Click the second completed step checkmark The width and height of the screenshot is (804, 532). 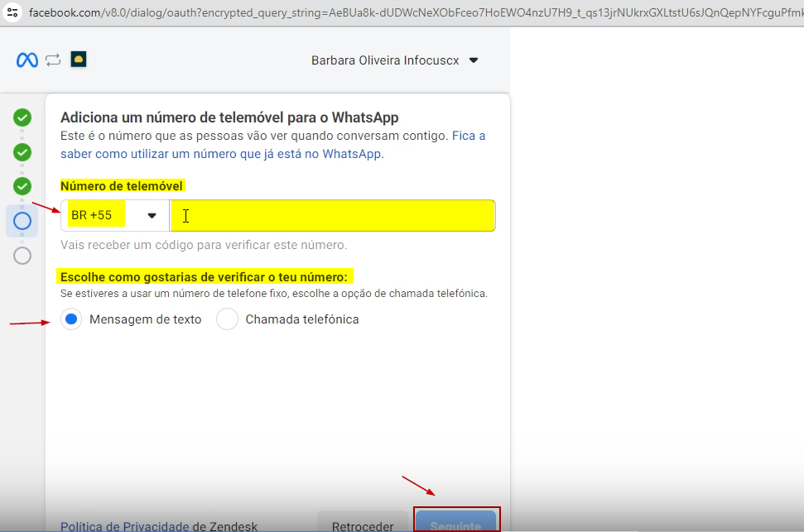(22, 152)
